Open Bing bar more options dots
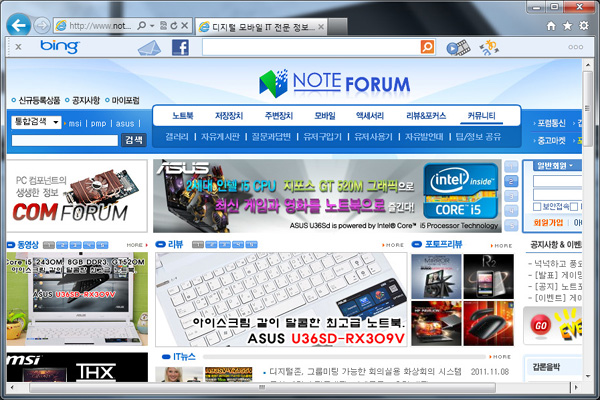The height and width of the screenshot is (400, 600). tap(576, 47)
